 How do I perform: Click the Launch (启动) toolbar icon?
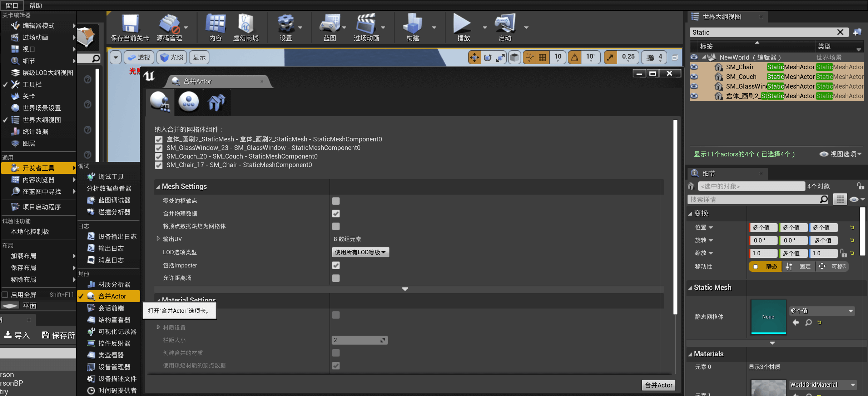(505, 27)
